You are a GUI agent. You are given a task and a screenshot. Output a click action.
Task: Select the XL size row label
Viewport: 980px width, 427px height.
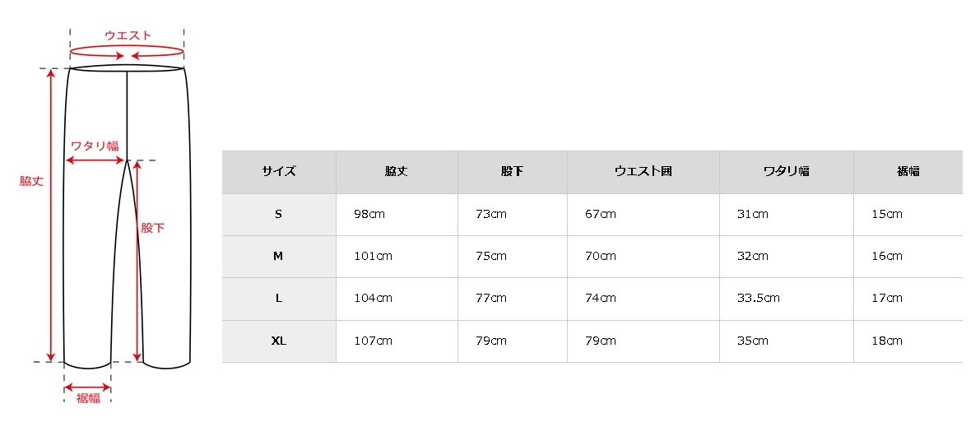coord(279,341)
